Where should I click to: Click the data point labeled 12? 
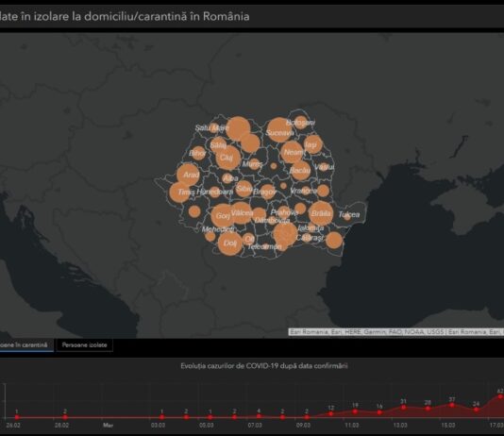[x=331, y=413]
